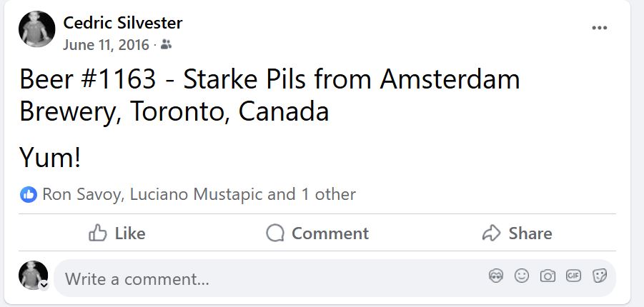
Task: Expand the commenting identity switcher chevron
Action: pos(44,285)
